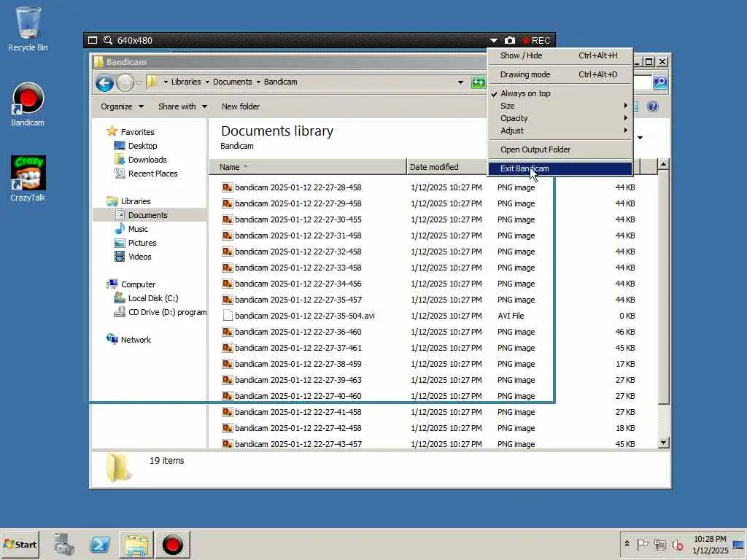Open the Share with dropdown
The width and height of the screenshot is (747, 560).
tap(182, 106)
